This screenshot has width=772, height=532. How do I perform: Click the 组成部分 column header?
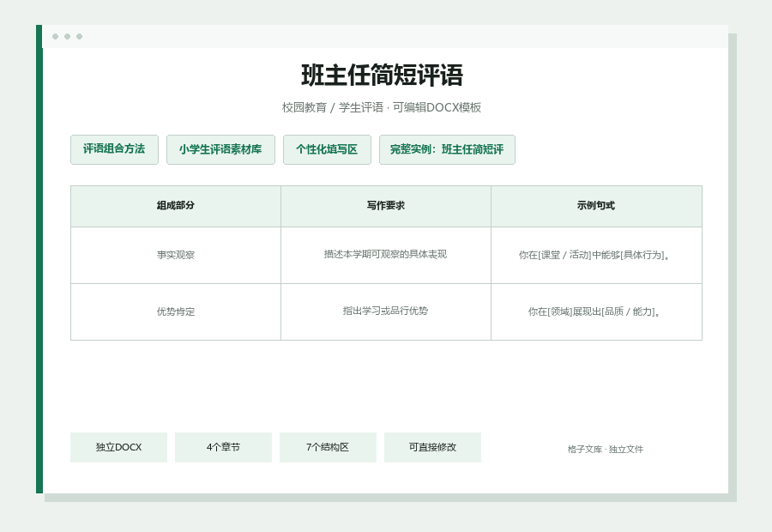pos(176,206)
